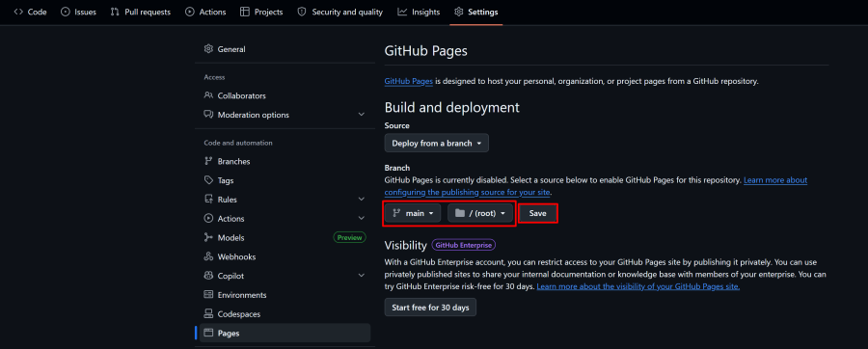Open the Code tab
This screenshot has height=349, width=868.
pos(31,12)
